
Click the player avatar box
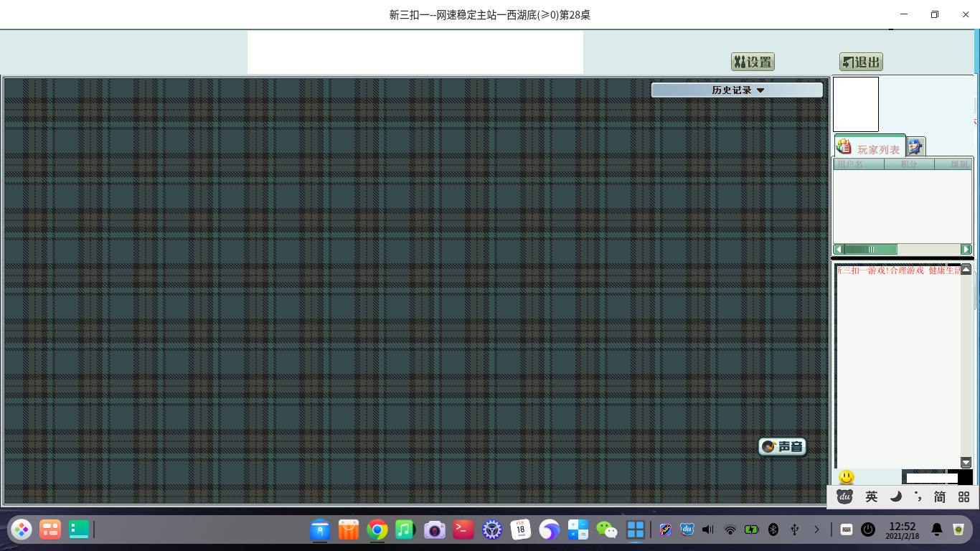(856, 105)
